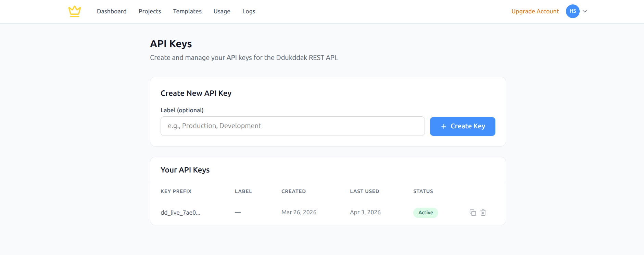Image resolution: width=644 pixels, height=255 pixels.
Task: Click the crown logo icon
Action: tap(74, 11)
